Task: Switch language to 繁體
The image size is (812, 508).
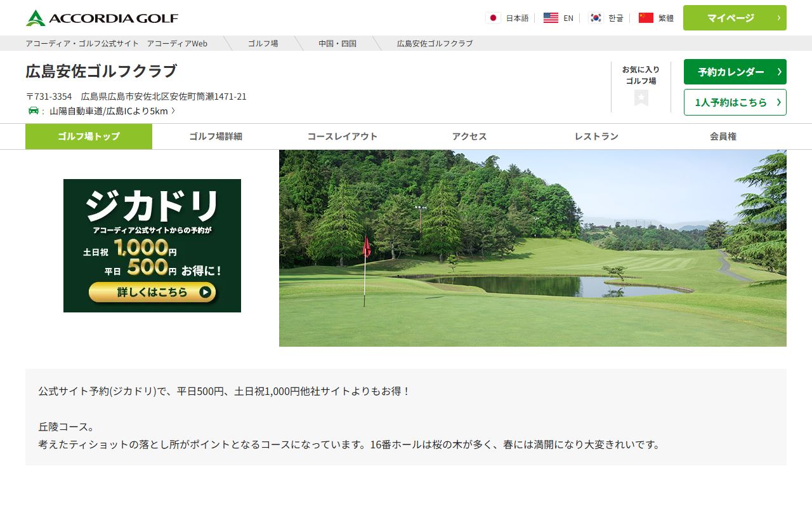Action: (x=666, y=18)
